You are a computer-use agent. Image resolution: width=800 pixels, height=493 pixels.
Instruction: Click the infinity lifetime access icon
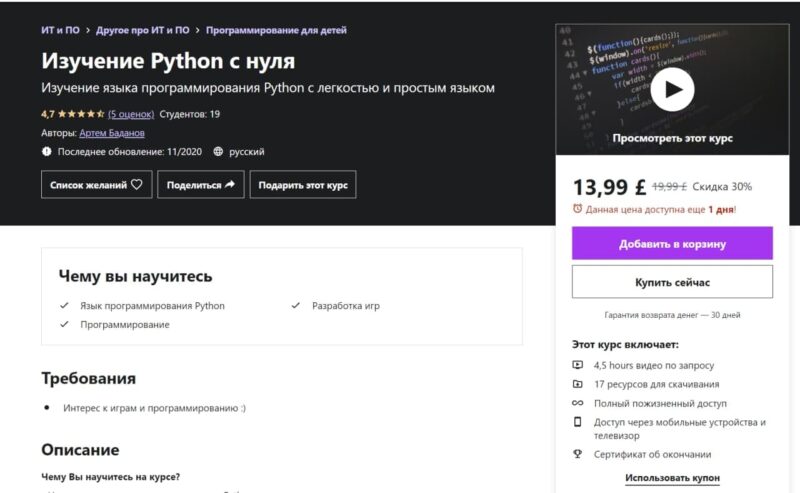point(577,403)
